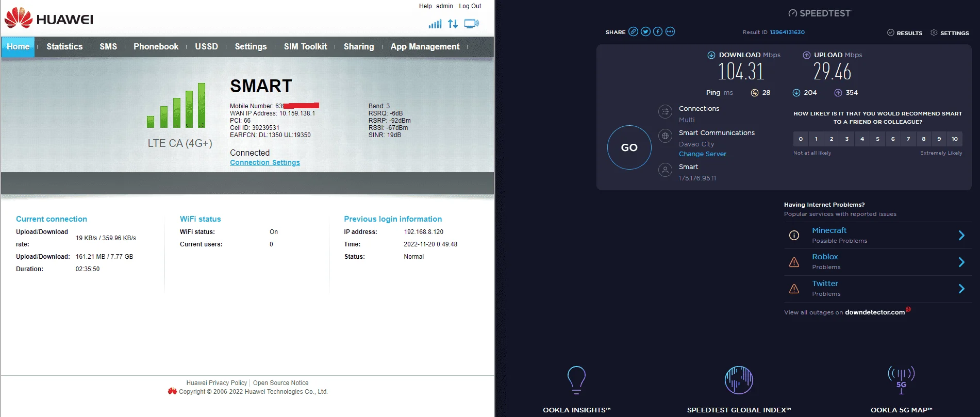Click the ping idle latency icon

[754, 93]
